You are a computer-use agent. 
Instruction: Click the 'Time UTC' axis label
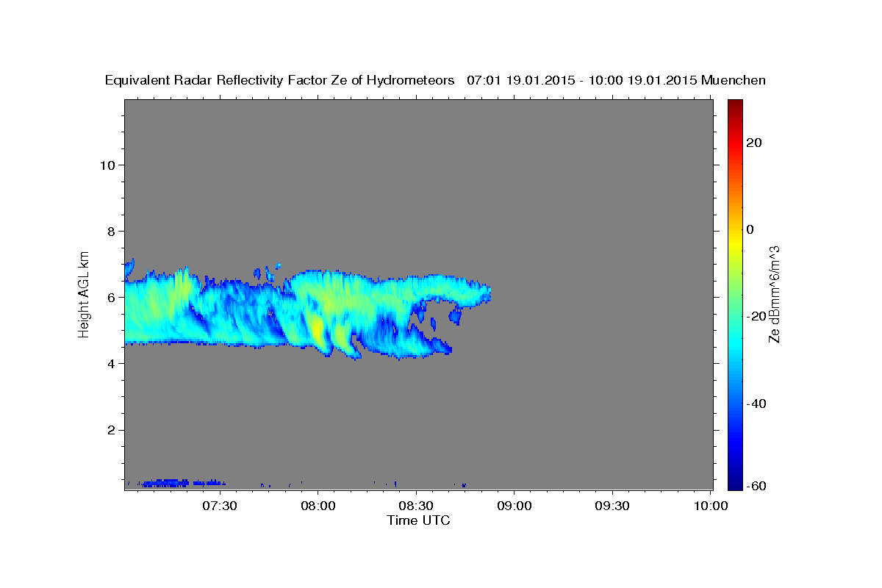418,520
